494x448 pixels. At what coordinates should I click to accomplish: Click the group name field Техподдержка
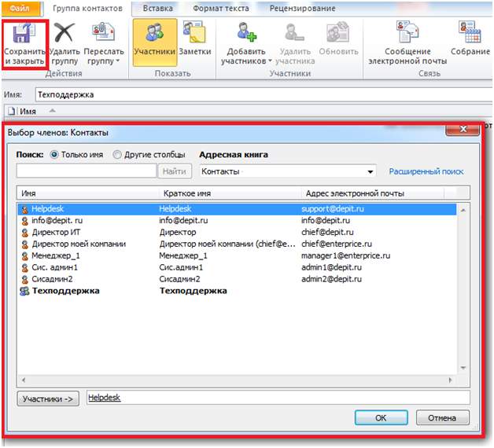264,95
